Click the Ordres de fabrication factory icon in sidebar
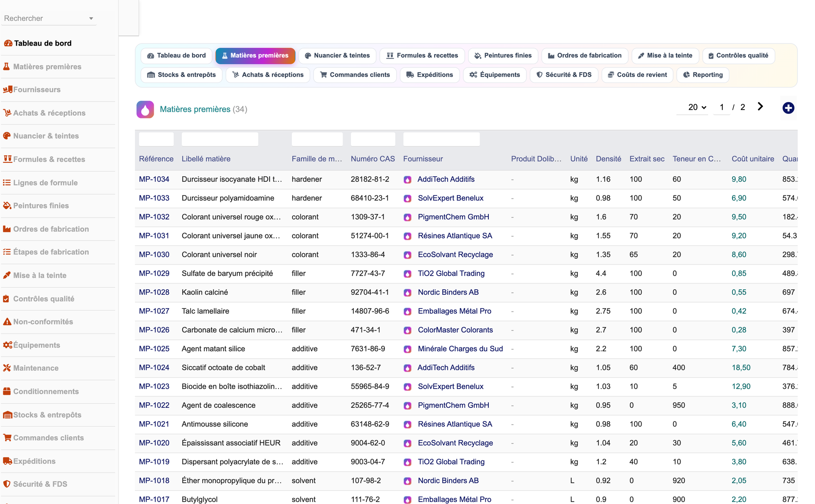 [x=7, y=229]
